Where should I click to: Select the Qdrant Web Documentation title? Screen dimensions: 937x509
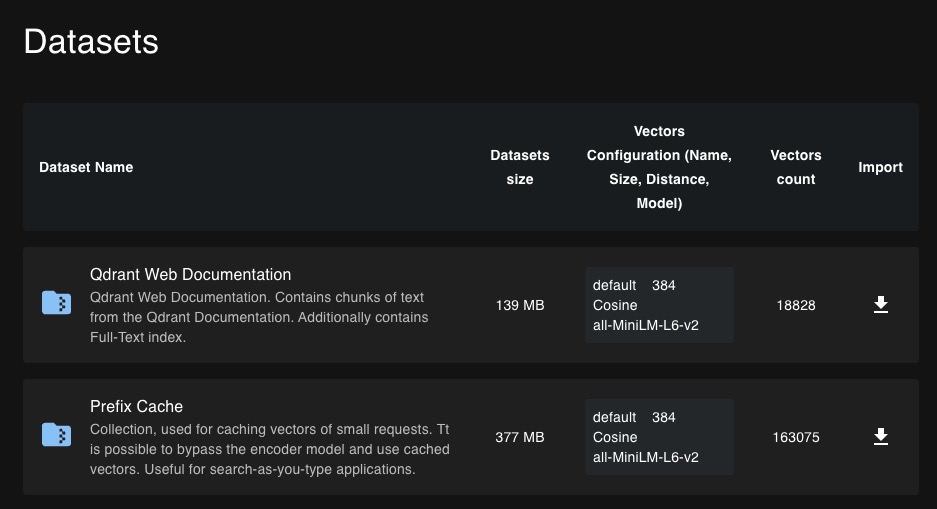pyautogui.click(x=191, y=274)
